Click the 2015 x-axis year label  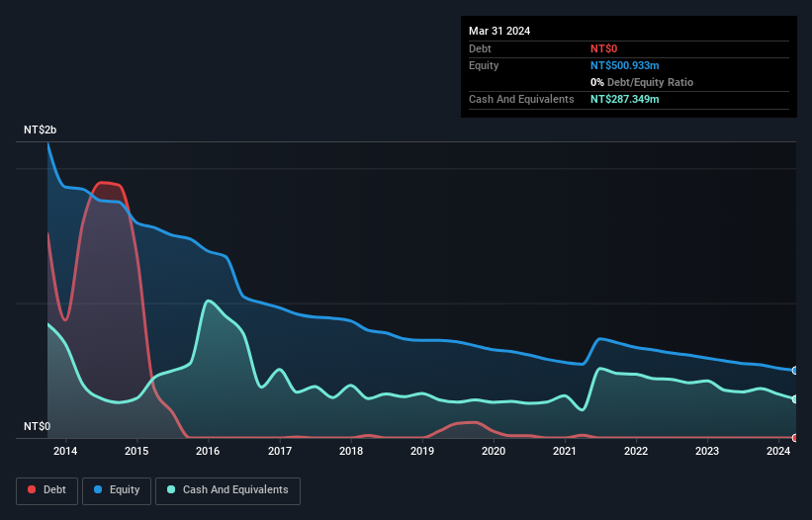click(136, 451)
